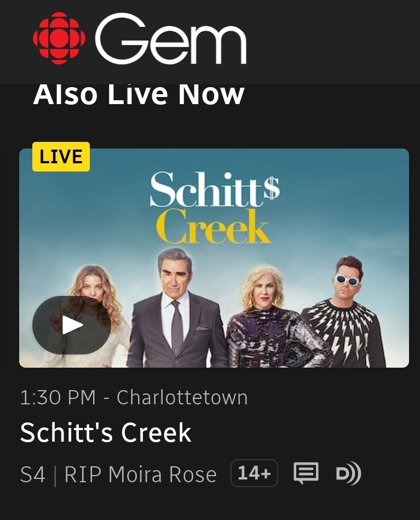The width and height of the screenshot is (420, 520).
Task: Select the closed captions icon
Action: click(306, 473)
